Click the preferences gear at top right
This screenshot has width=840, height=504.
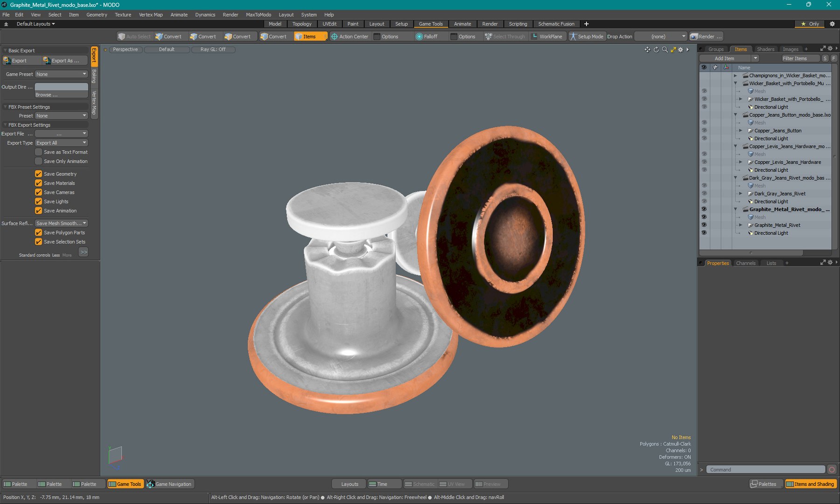tap(832, 24)
